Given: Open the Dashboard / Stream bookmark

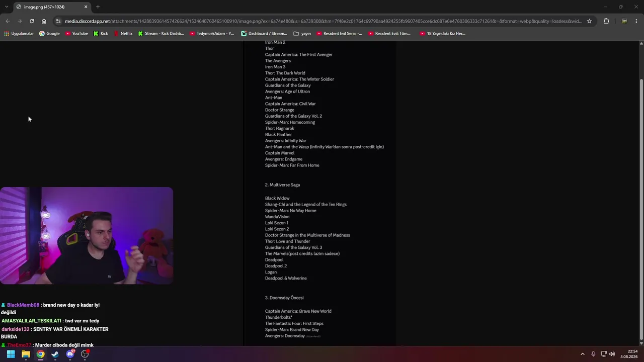Looking at the screenshot, I should (264, 34).
